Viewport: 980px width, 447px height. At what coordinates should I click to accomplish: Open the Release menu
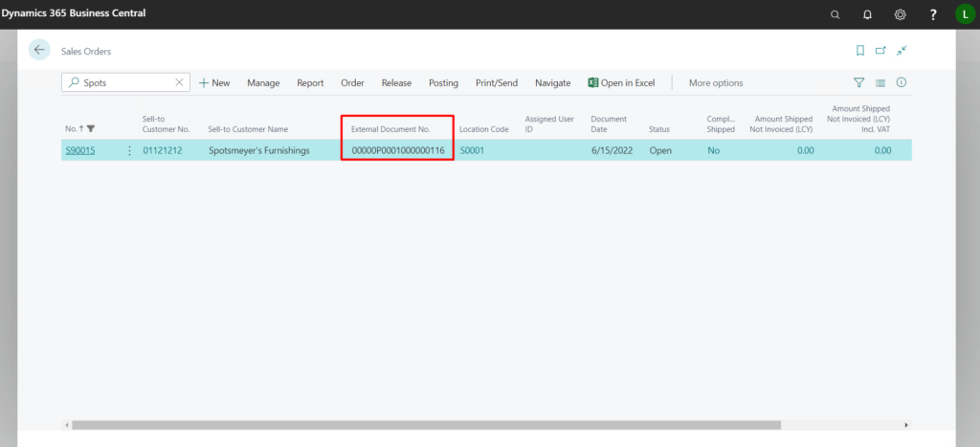click(x=396, y=82)
